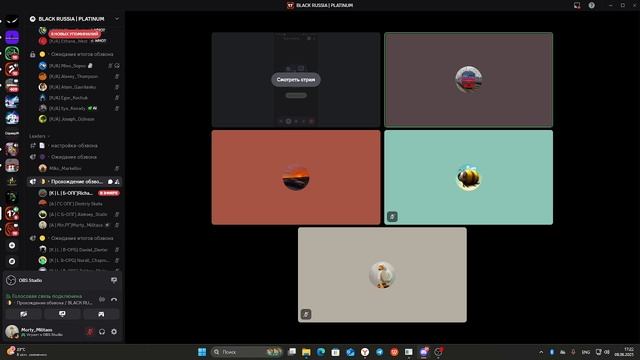Viewport: 640px width, 360px height.
Task: Open noise suppression icon next to voice status
Action: coord(102,300)
